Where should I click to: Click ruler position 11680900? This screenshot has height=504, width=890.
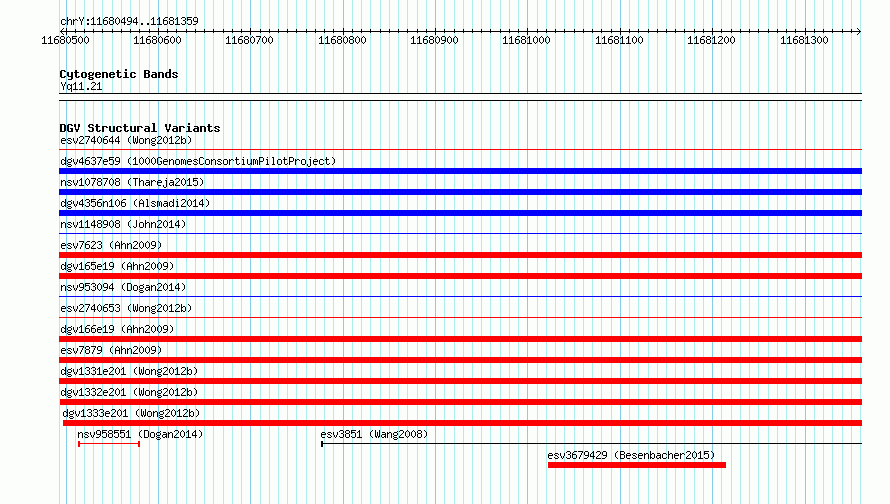pyautogui.click(x=434, y=40)
